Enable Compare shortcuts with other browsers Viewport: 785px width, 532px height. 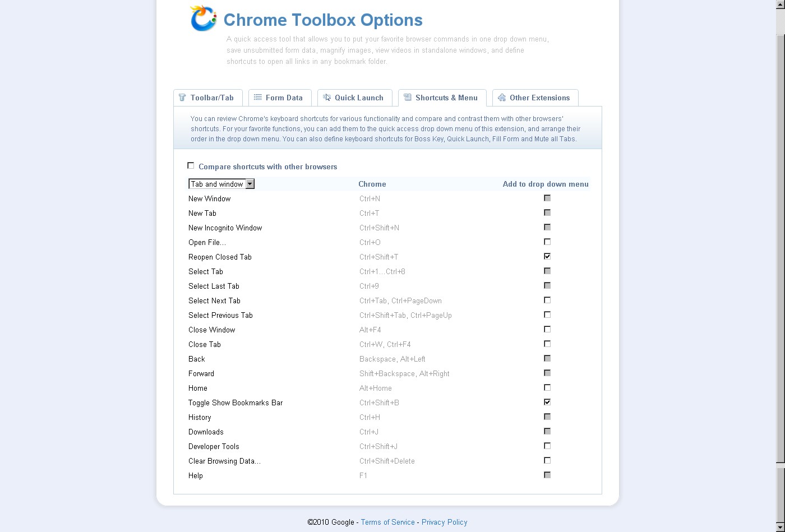coord(191,165)
